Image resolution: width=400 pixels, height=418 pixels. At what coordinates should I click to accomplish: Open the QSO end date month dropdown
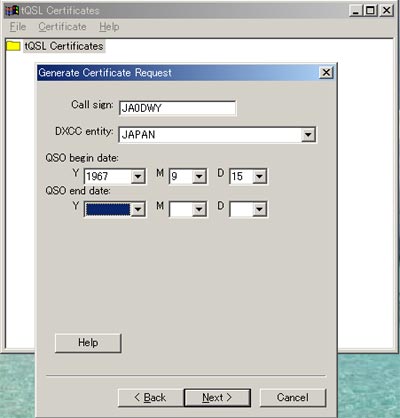[x=199, y=209]
